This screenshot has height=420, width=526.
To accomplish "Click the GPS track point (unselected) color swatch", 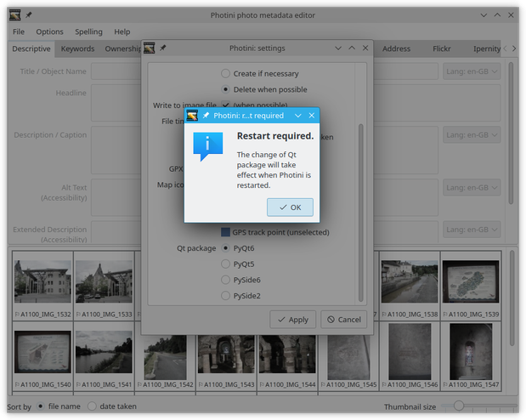I will [x=225, y=232].
